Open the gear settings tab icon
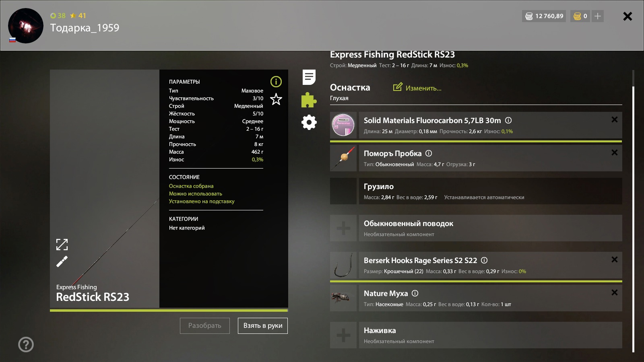The height and width of the screenshot is (362, 644). pyautogui.click(x=309, y=122)
